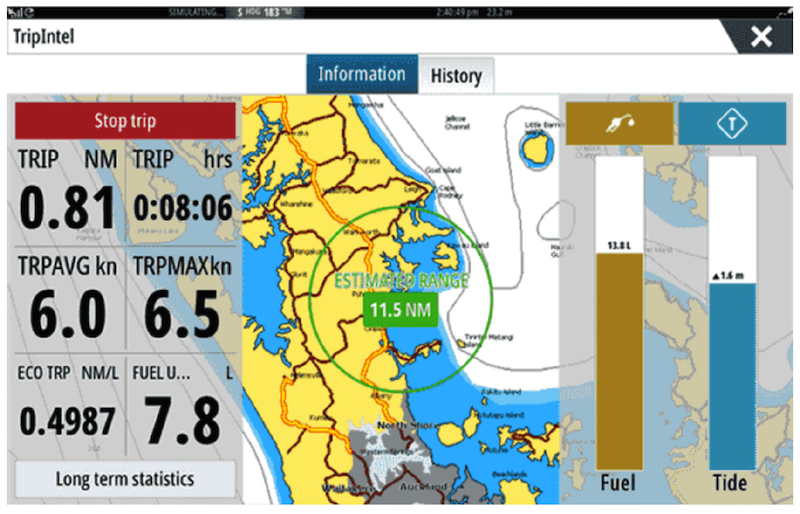Select the Information tab
The width and height of the screenshot is (800, 514).
pos(362,75)
